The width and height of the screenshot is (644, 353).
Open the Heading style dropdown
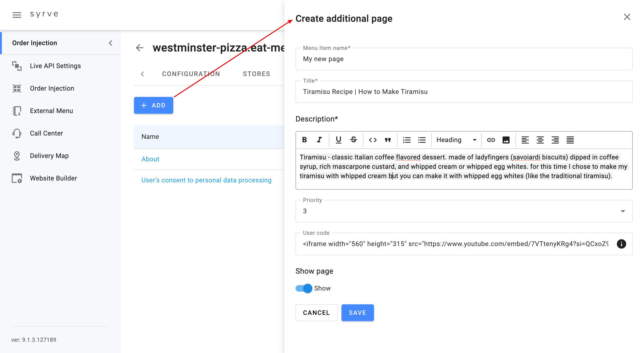(x=456, y=140)
